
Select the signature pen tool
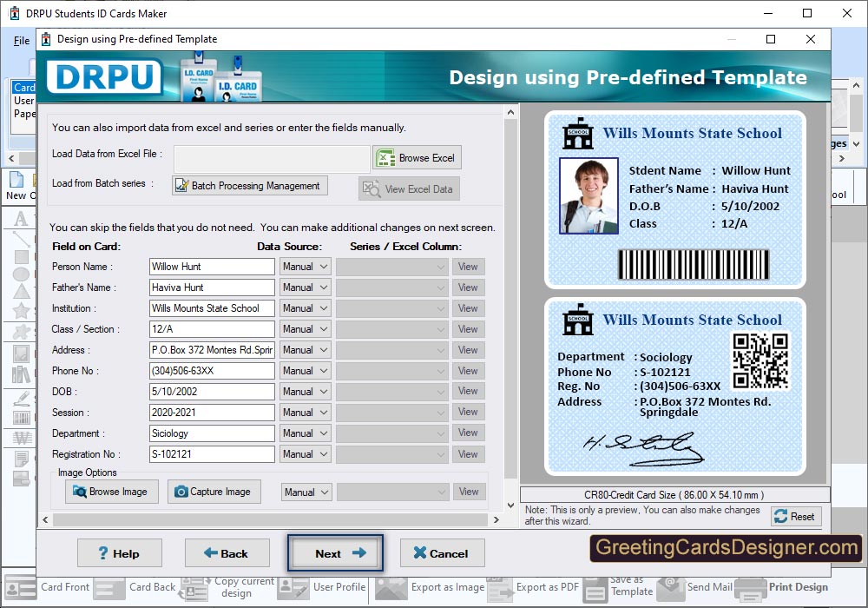pyautogui.click(x=21, y=399)
